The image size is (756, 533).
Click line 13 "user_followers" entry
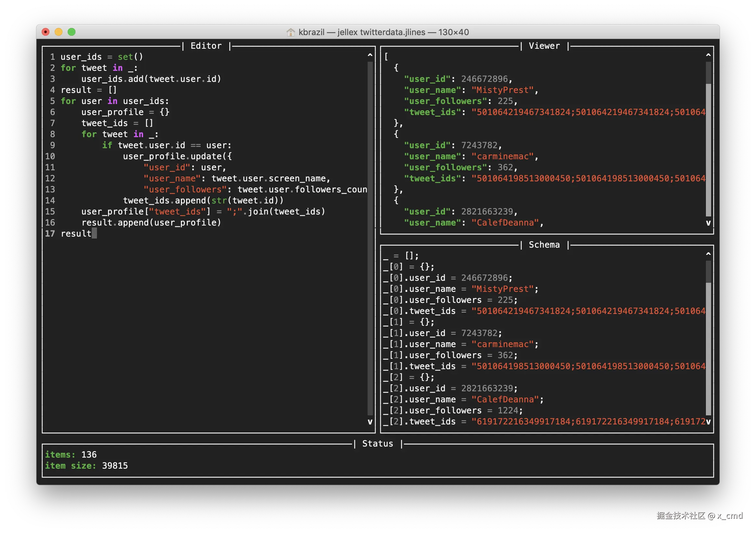(255, 189)
